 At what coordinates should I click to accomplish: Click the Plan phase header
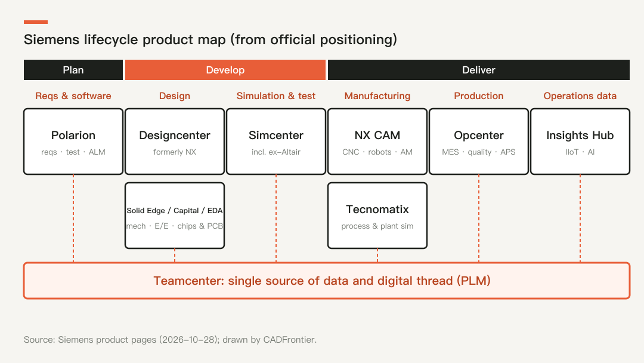(73, 70)
